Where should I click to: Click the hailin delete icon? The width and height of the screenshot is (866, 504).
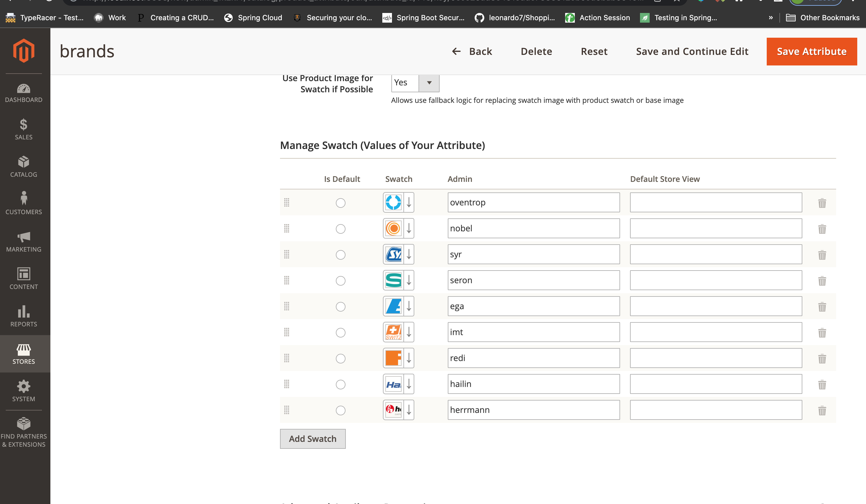tap(822, 384)
